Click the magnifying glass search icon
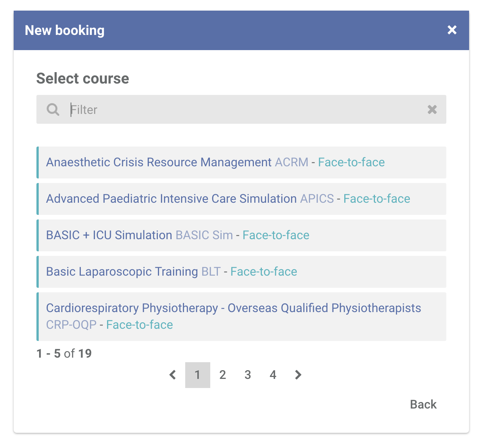Image resolution: width=482 pixels, height=448 pixels. (53, 109)
